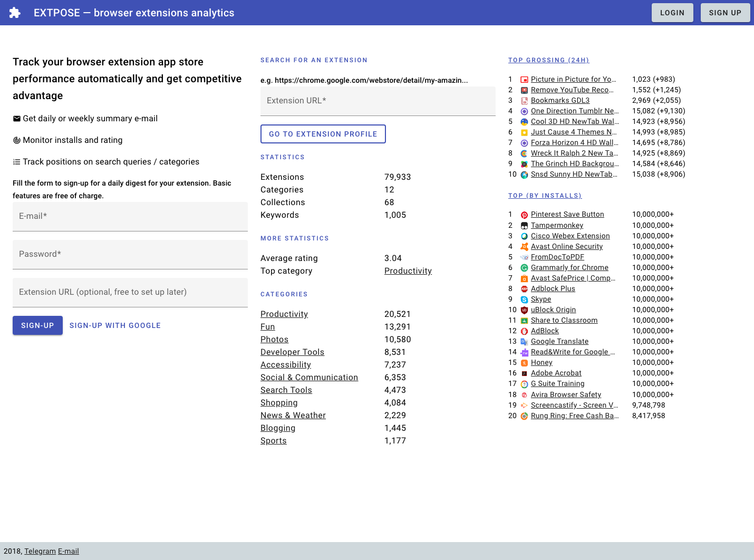
Task: Click the Honey extension icon
Action: point(524,363)
